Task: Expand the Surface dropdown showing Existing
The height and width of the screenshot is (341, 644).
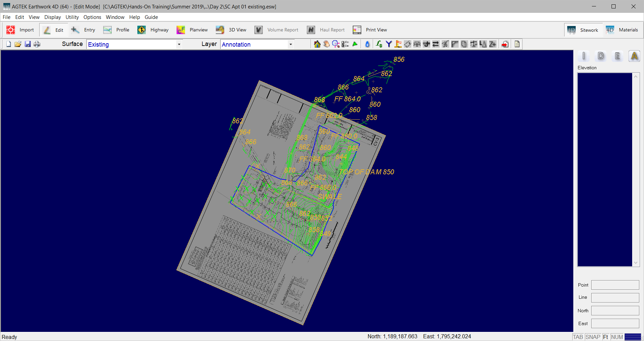Action: click(x=179, y=45)
